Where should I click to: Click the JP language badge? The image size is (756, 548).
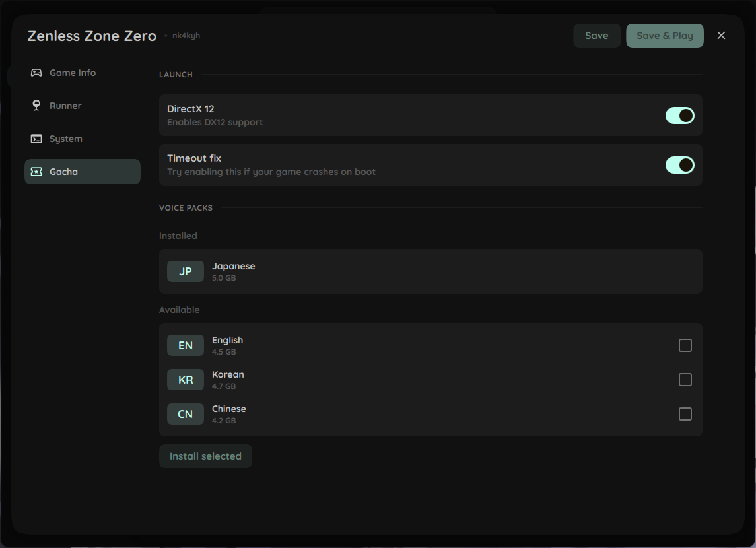186,271
